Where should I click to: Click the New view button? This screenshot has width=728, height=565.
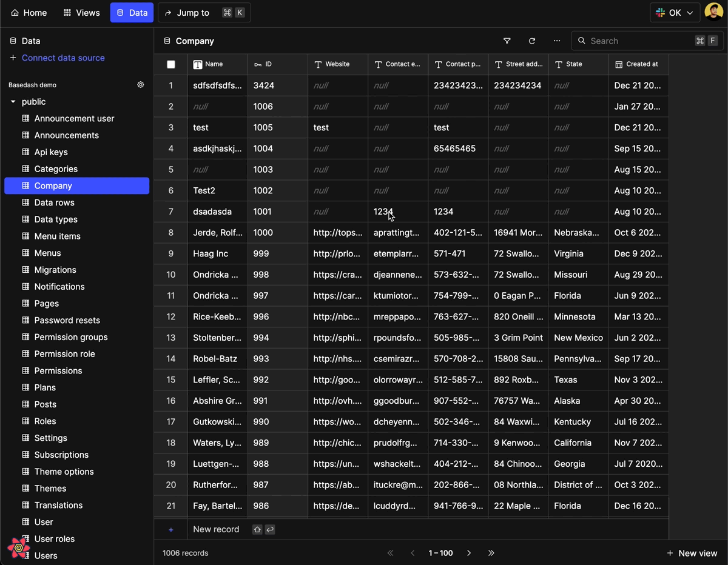coord(692,553)
